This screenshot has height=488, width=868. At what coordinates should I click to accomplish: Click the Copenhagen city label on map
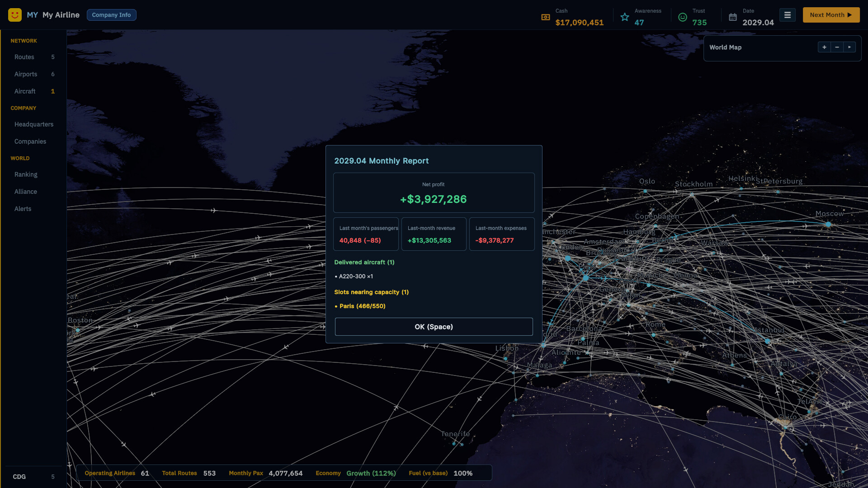pos(657,216)
